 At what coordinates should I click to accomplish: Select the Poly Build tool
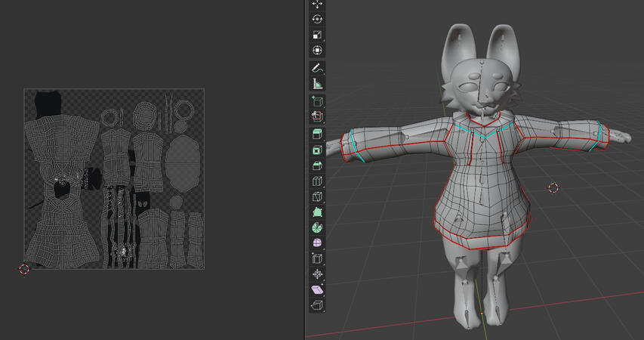(317, 212)
